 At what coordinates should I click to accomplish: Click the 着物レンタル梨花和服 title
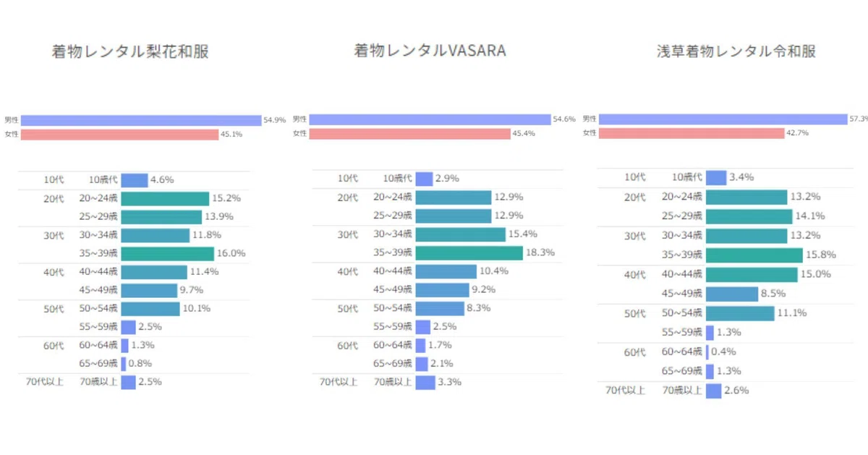click(x=130, y=52)
